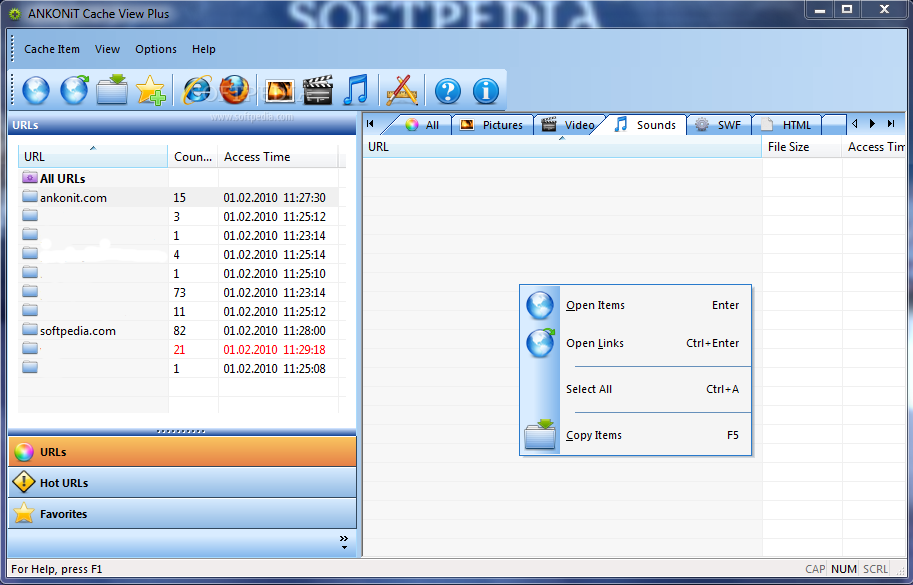Choose Copy Items in context menu
913x585 pixels.
[635, 435]
